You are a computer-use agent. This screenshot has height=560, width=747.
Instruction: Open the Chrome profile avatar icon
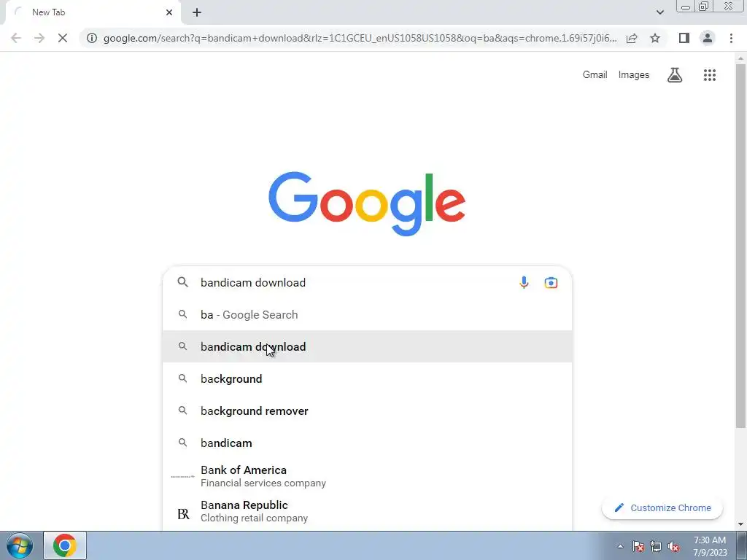click(708, 38)
